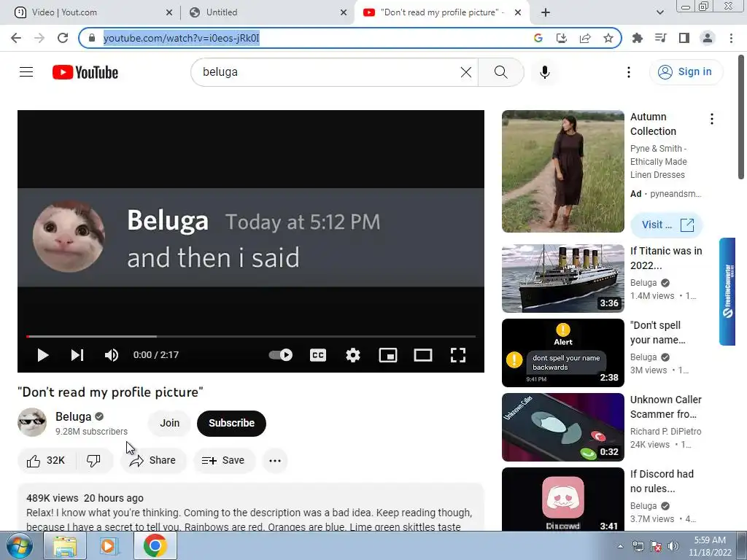Open the media control icon in toolbar
This screenshot has height=560, width=747.
(660, 38)
